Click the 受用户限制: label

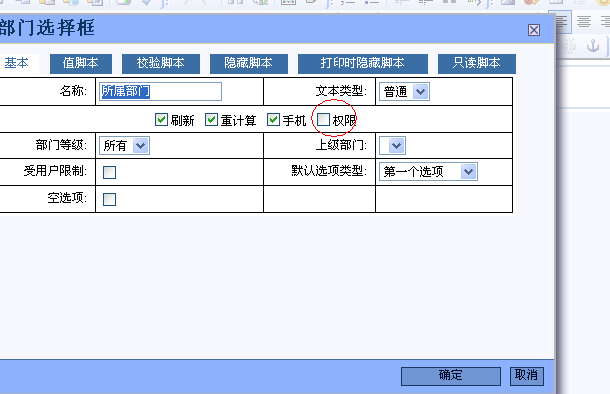point(56,171)
